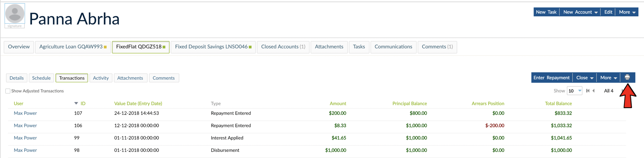644x158 pixels.
Task: Open Max Power link for transaction 99
Action: coord(25,138)
